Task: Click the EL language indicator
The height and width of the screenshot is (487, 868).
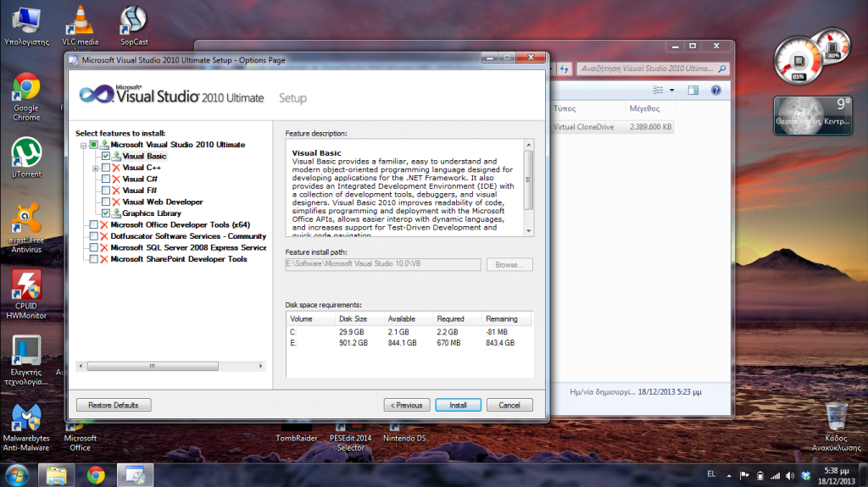Action: tap(711, 474)
